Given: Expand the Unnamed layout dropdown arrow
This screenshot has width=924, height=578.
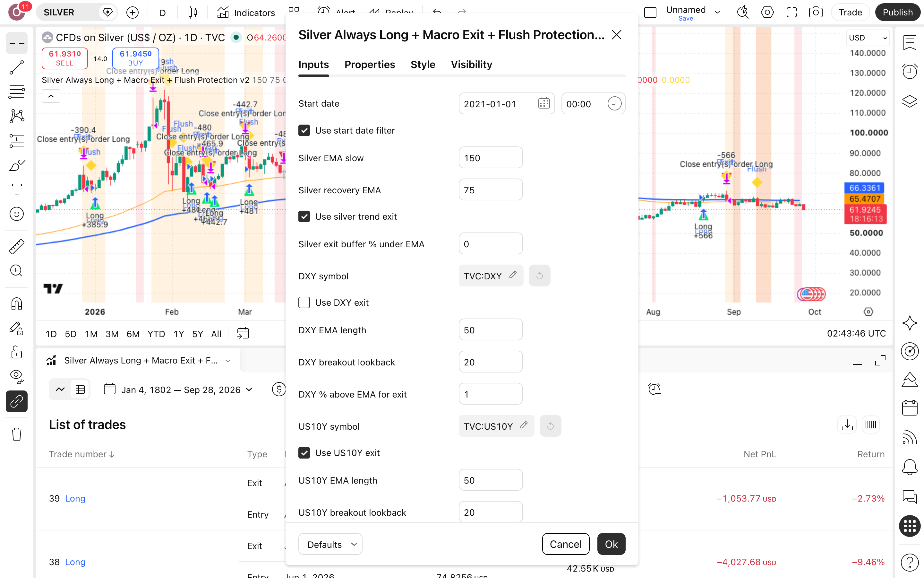Looking at the screenshot, I should click(x=717, y=13).
